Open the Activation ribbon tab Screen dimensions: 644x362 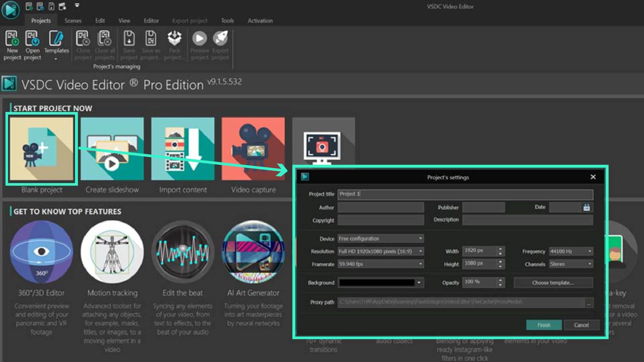260,21
